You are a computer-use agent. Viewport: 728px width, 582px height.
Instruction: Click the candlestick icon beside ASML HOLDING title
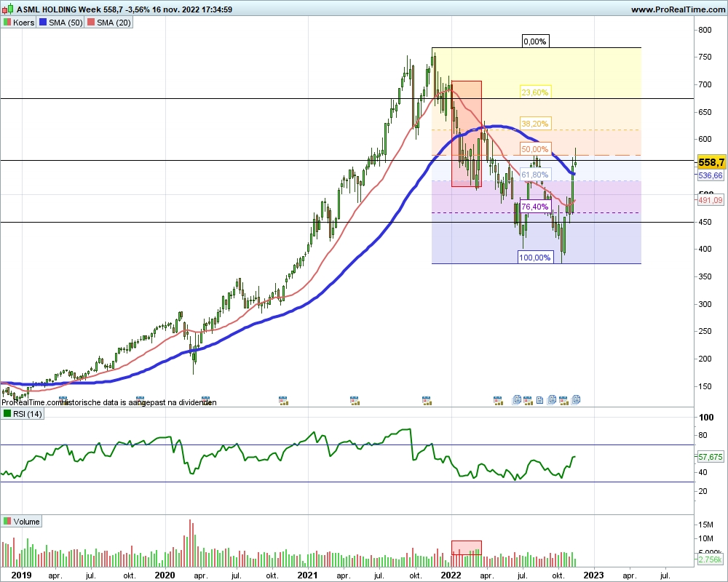7,9
